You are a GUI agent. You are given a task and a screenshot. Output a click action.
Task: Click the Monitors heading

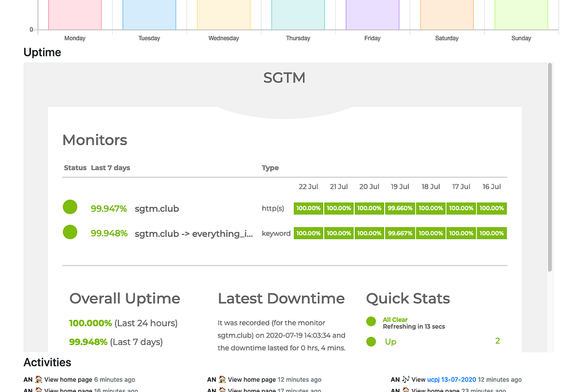coord(95,140)
